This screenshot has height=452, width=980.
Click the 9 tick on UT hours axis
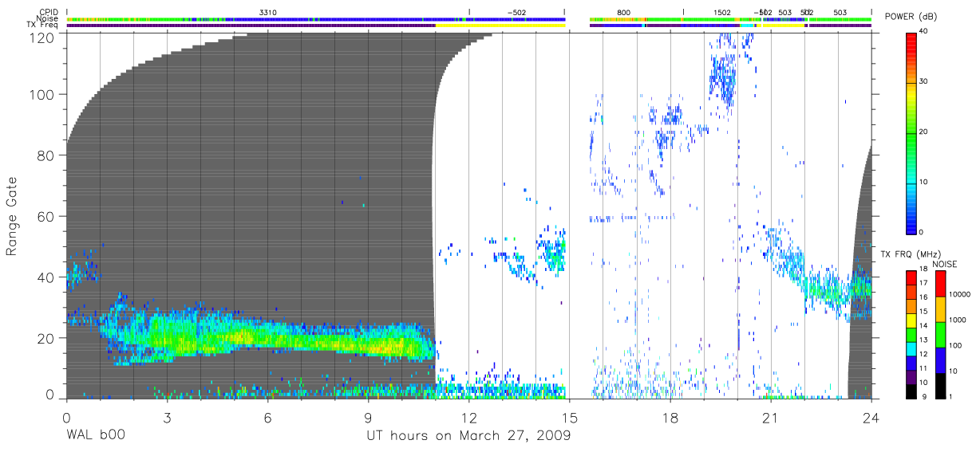(x=368, y=418)
